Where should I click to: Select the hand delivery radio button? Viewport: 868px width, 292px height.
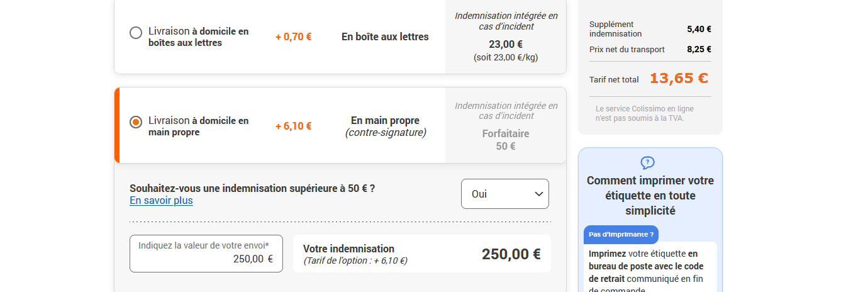point(136,122)
